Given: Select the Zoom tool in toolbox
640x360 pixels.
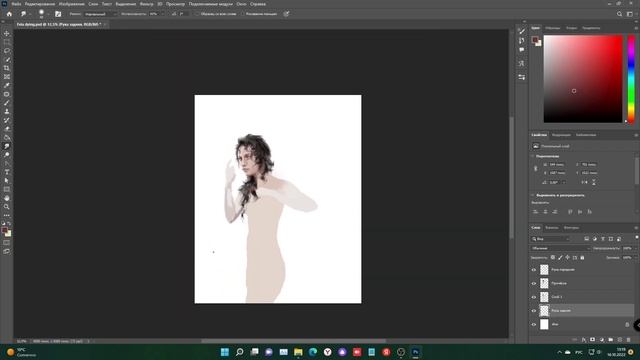Looking at the screenshot, I should click(7, 207).
